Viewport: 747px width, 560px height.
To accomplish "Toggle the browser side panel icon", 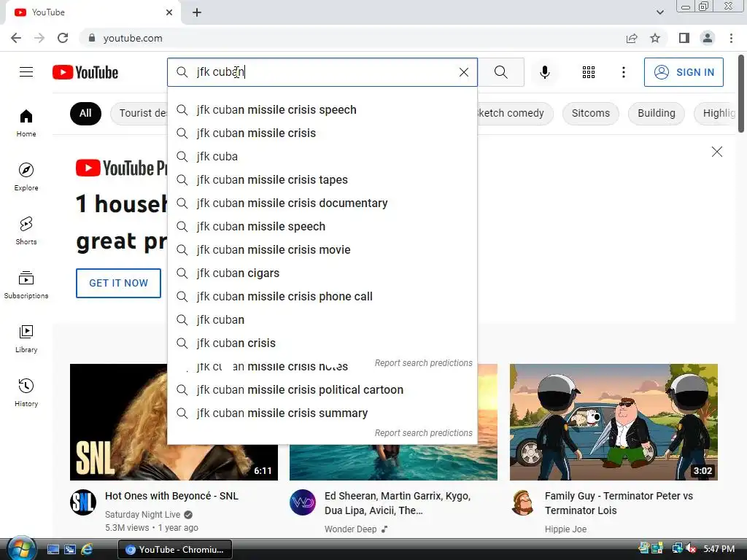I will point(684,38).
